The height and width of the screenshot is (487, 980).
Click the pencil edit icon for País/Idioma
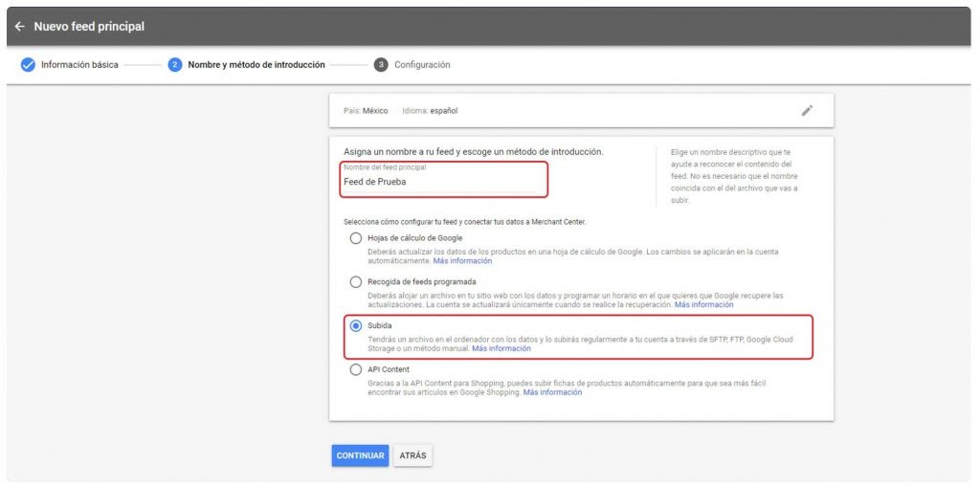coord(807,111)
